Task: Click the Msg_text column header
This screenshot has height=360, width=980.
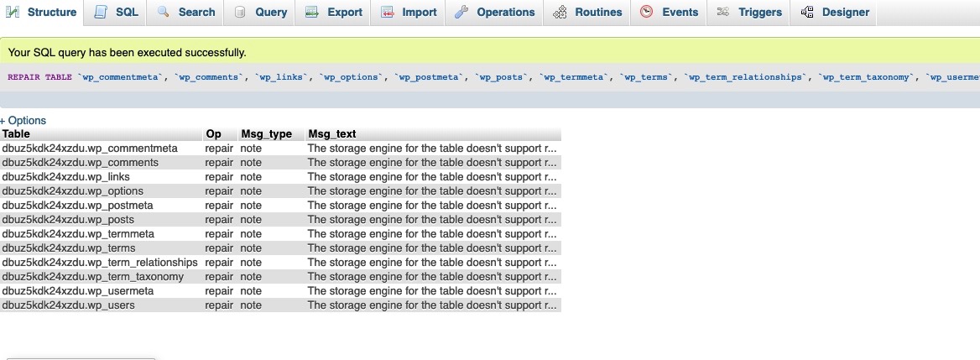Action: pos(332,133)
